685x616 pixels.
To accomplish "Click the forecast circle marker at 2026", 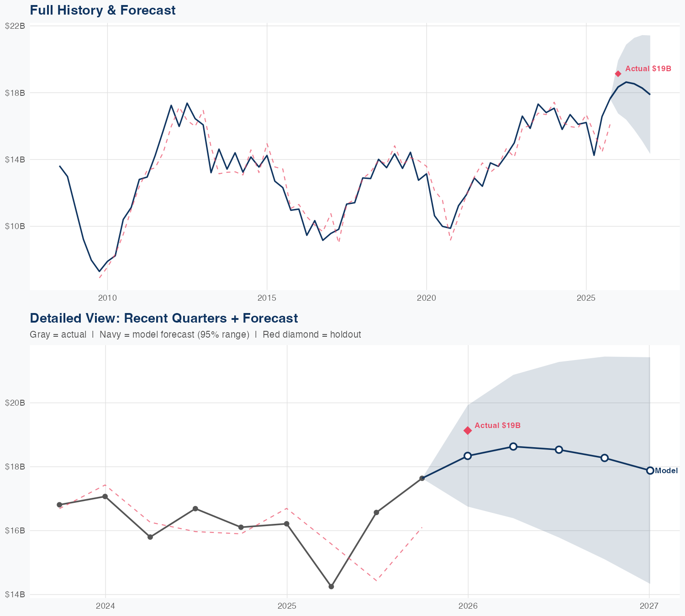I will pyautogui.click(x=468, y=456).
